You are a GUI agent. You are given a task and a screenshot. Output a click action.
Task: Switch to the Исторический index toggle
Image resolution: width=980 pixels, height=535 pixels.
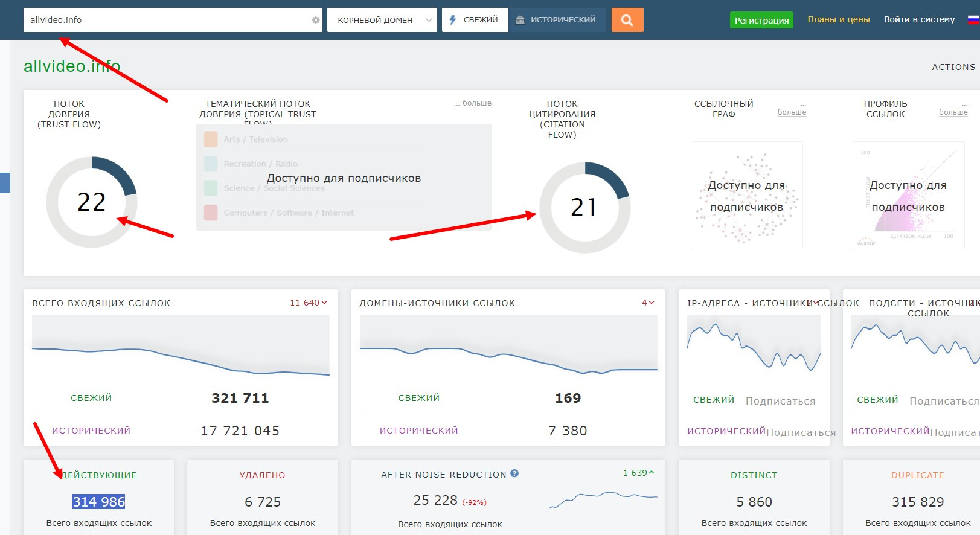557,20
